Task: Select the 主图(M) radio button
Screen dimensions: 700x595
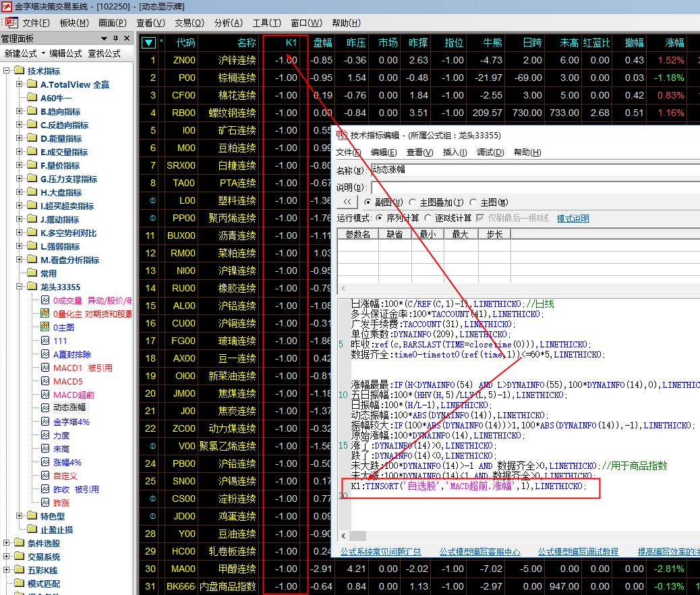Action: point(473,202)
